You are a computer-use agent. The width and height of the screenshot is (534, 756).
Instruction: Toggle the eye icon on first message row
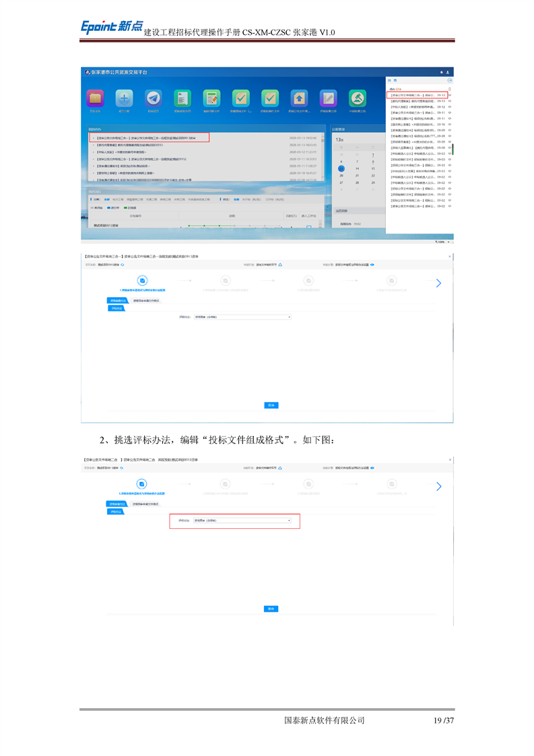449,96
